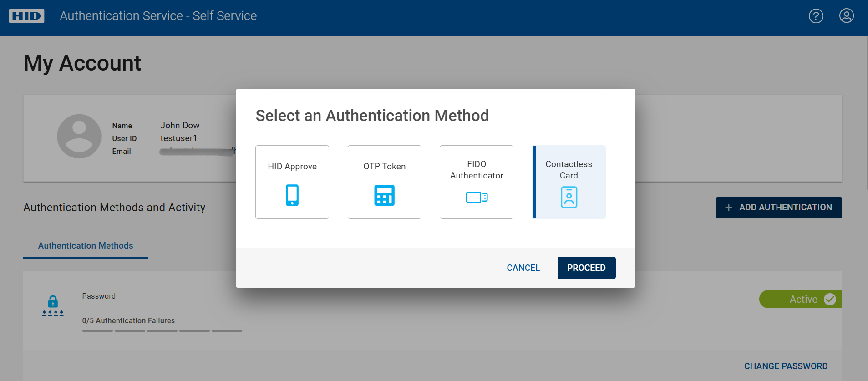Image resolution: width=868 pixels, height=381 pixels.
Task: Click the OTP Token calculator icon
Action: 385,195
